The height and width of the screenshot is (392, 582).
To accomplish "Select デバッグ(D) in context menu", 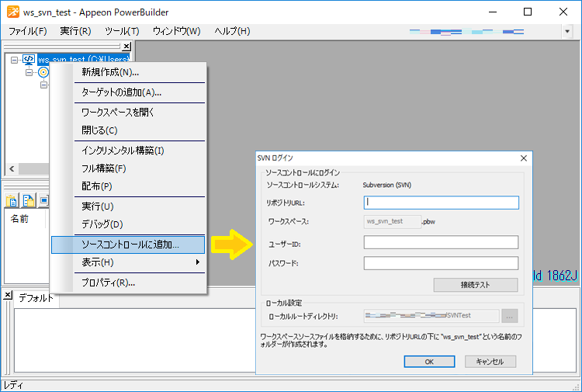I will (128, 224).
